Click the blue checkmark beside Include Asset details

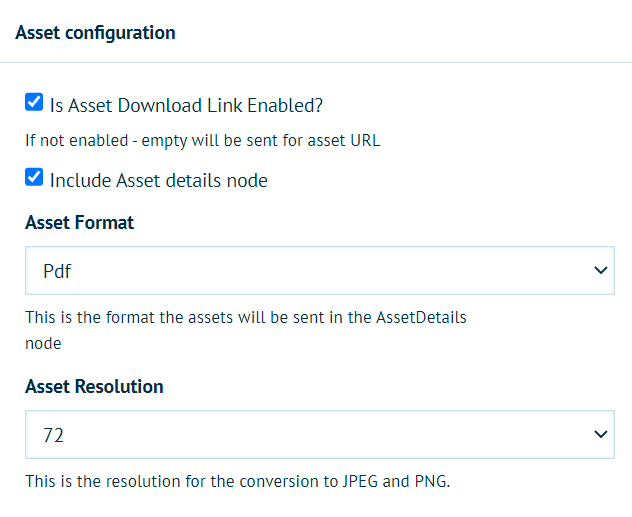coord(34,179)
